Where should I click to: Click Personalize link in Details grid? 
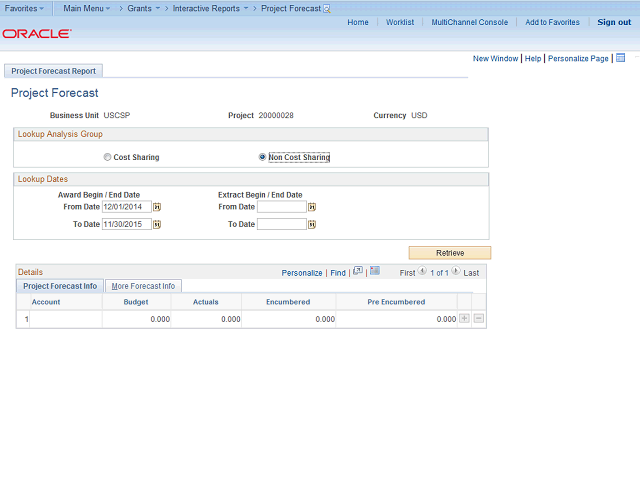[302, 273]
